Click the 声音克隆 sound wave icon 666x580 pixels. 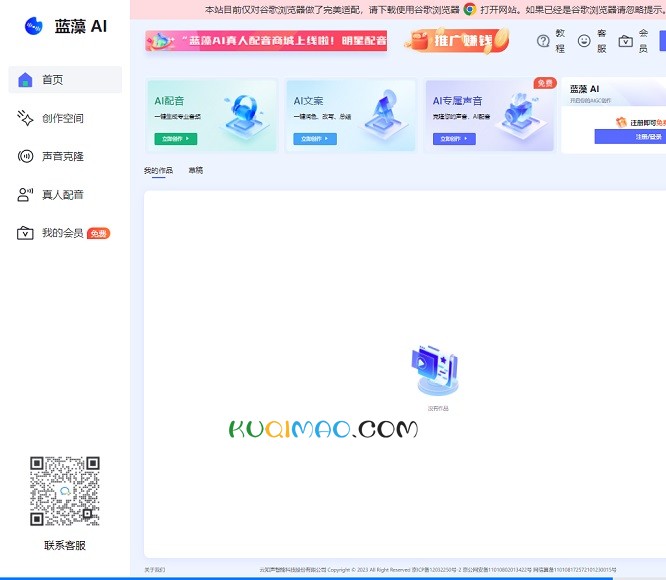pyautogui.click(x=25, y=156)
